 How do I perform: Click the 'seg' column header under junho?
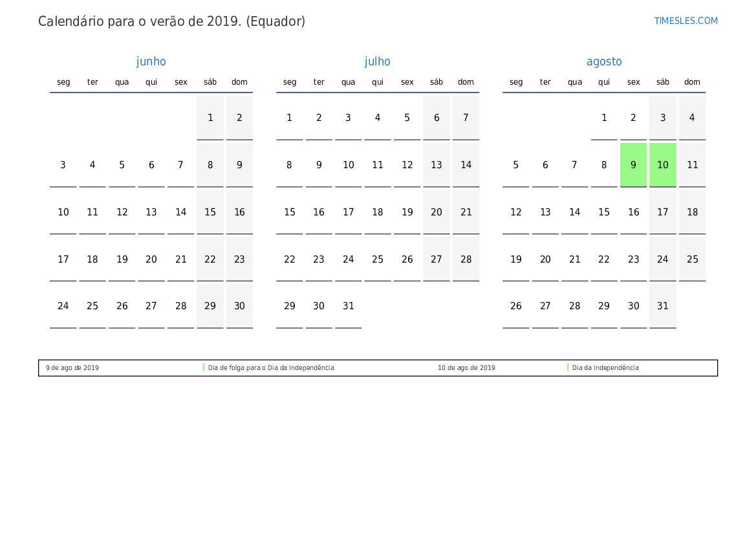click(63, 82)
